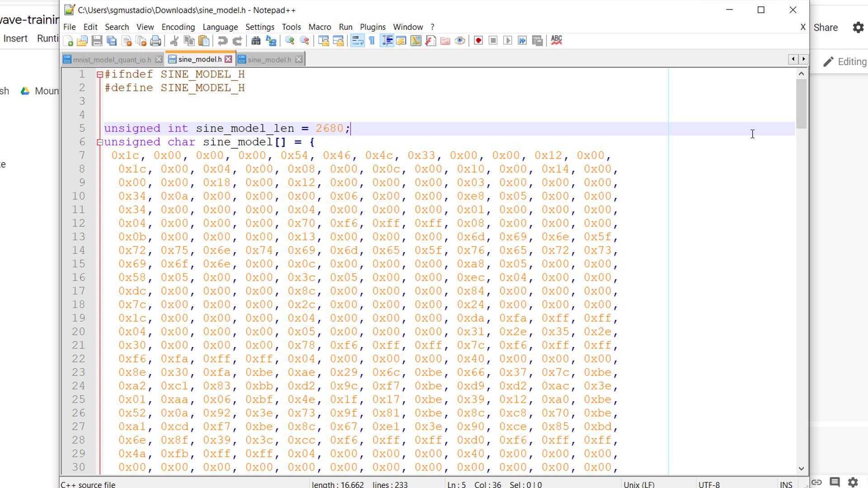Click Share in background browser window

click(x=826, y=28)
